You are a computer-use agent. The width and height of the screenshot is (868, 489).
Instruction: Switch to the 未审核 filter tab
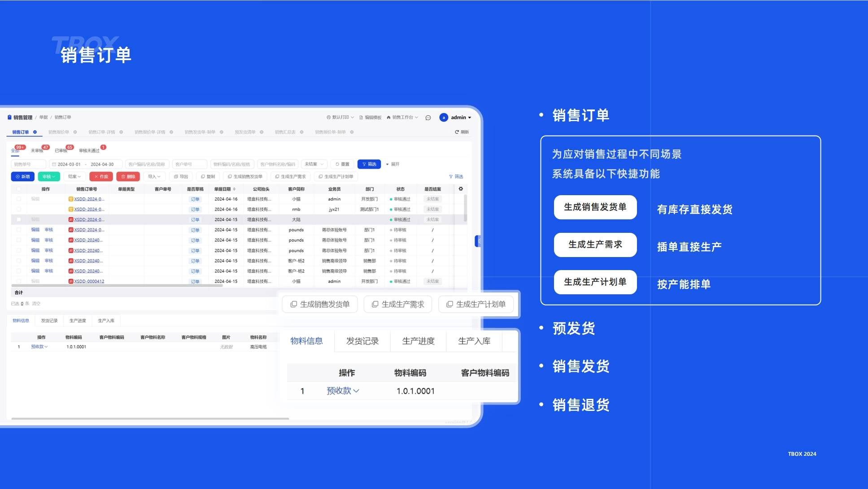[x=38, y=150]
